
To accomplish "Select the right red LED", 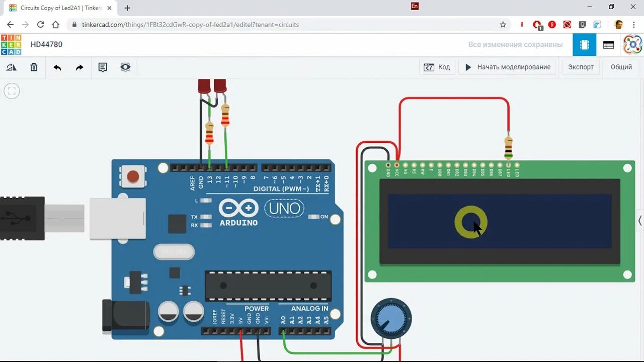I will click(x=220, y=85).
